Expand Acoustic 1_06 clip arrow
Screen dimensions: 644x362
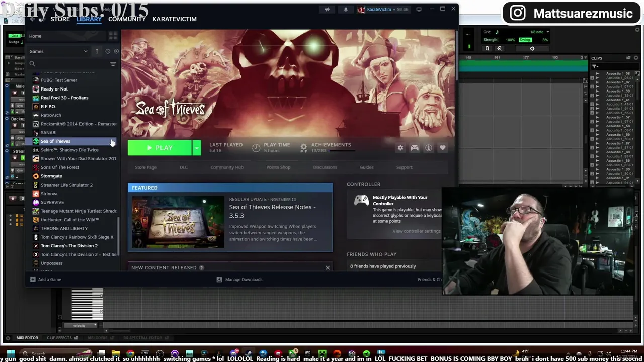point(598,74)
